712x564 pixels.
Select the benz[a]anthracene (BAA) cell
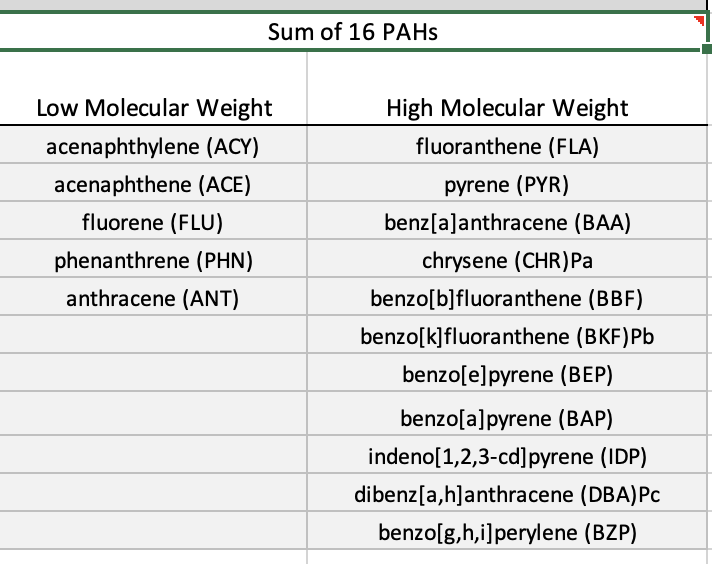[x=507, y=222]
